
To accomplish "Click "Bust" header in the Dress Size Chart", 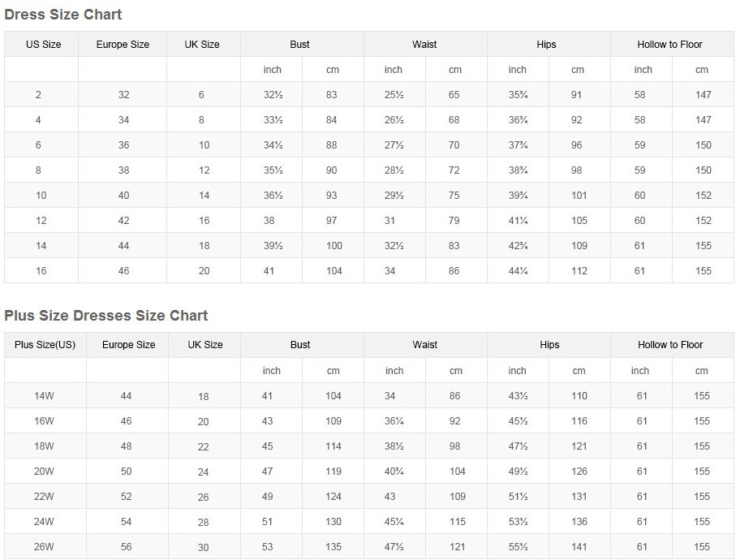I will point(300,45).
